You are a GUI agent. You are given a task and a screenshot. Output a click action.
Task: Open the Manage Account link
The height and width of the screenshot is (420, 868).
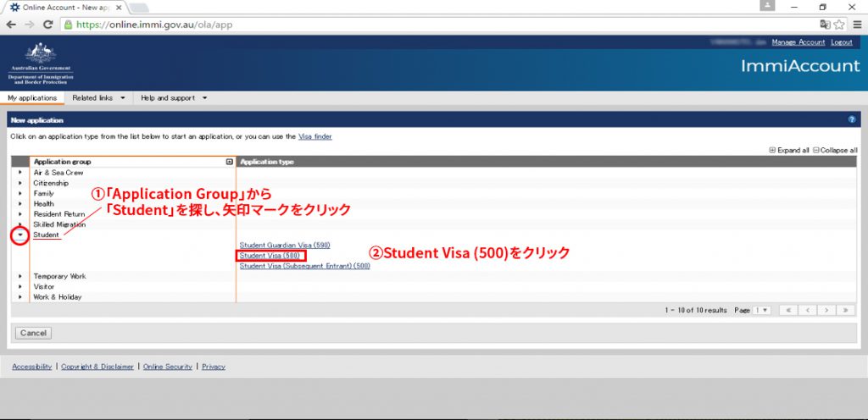[798, 42]
